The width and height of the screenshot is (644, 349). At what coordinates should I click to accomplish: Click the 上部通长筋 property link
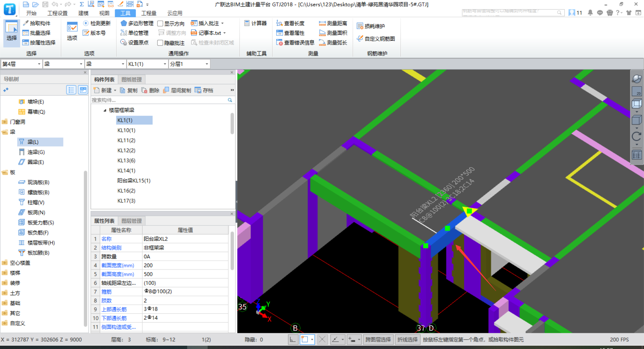coord(114,309)
